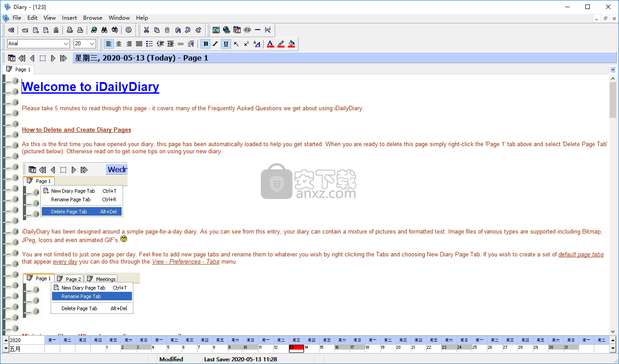This screenshot has height=364, width=619.
Task: Select day 13 highlighted in calendar strip
Action: coord(296,348)
